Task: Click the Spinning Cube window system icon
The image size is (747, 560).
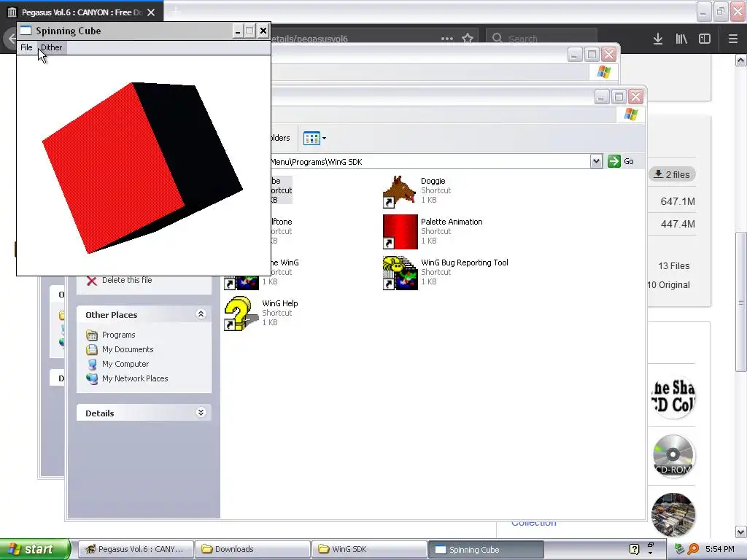Action: pos(26,31)
